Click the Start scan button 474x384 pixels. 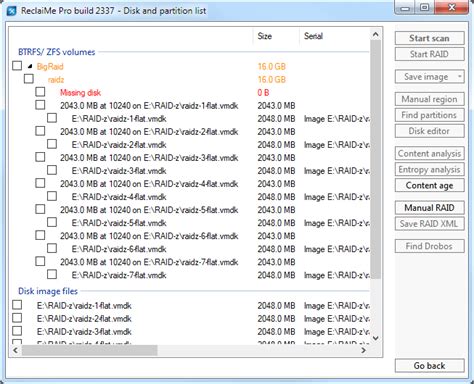point(429,38)
